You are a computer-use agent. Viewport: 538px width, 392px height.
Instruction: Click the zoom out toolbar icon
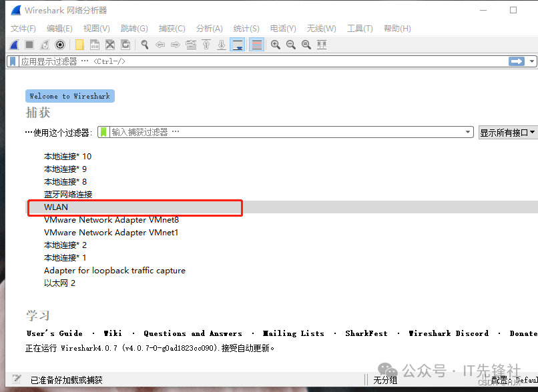pos(291,45)
